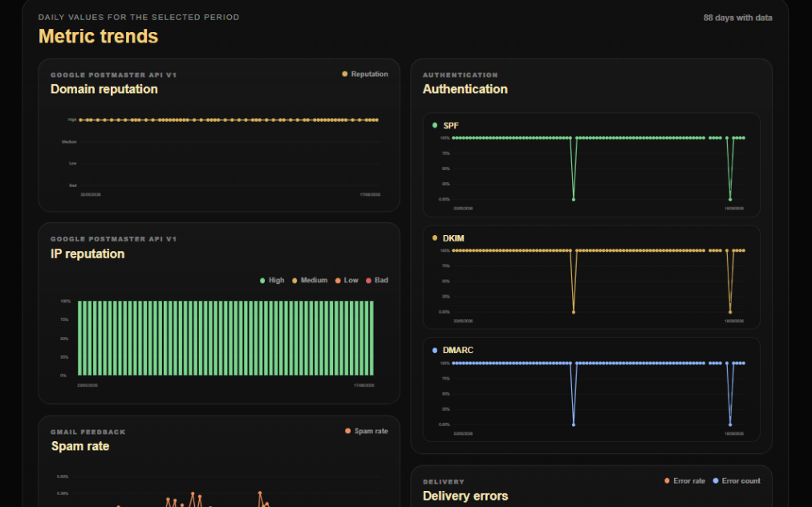Click the "0.50%" y-axis label in Spam rate
Screen dimensions: 812x507
63,477
